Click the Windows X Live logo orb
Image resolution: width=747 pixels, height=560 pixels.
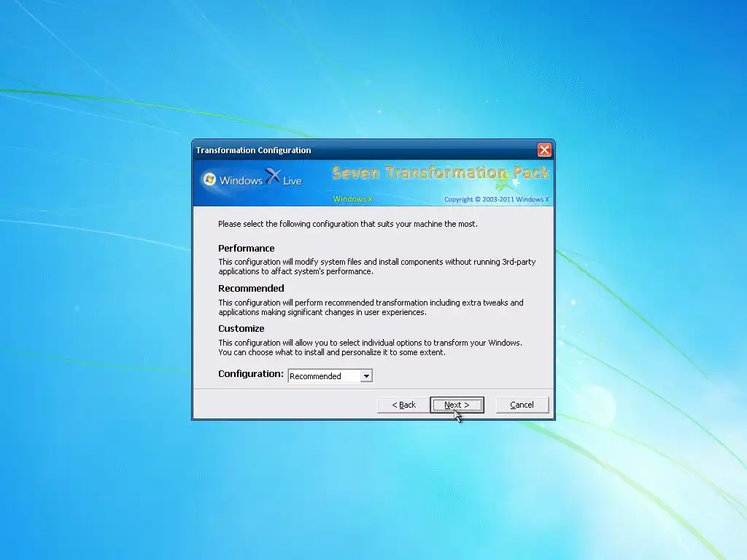coord(209,179)
